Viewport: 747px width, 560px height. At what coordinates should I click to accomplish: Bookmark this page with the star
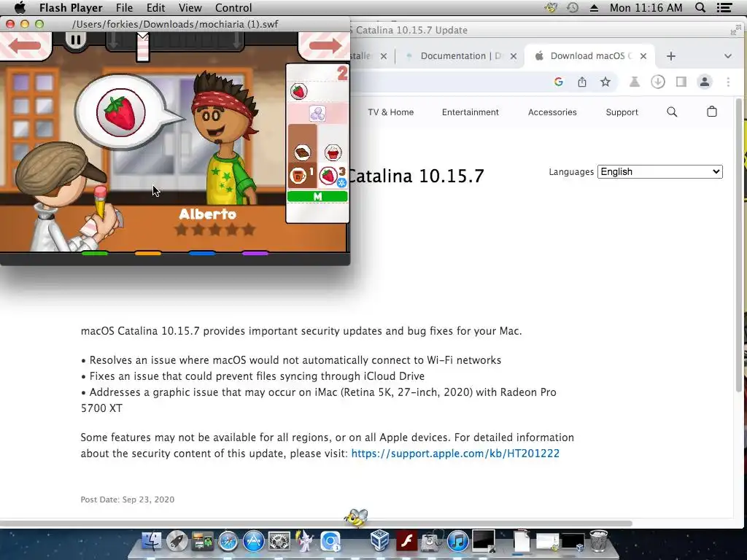[605, 82]
